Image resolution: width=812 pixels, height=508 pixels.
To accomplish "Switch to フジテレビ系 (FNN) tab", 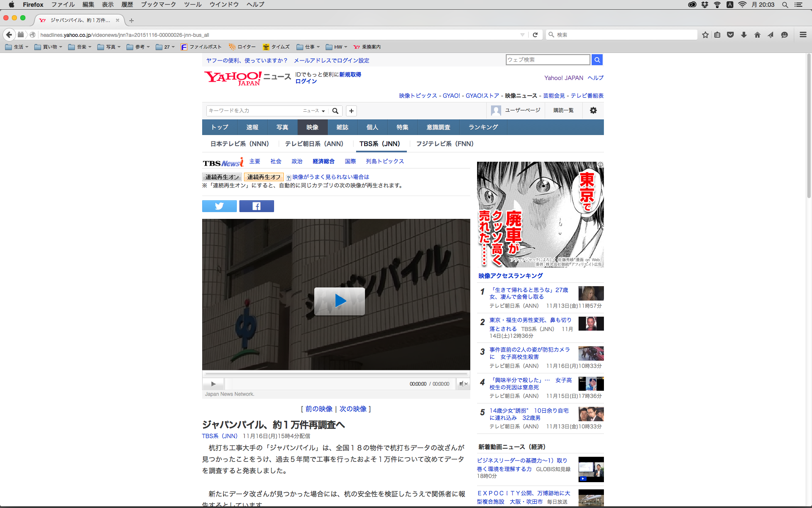I will point(444,144).
